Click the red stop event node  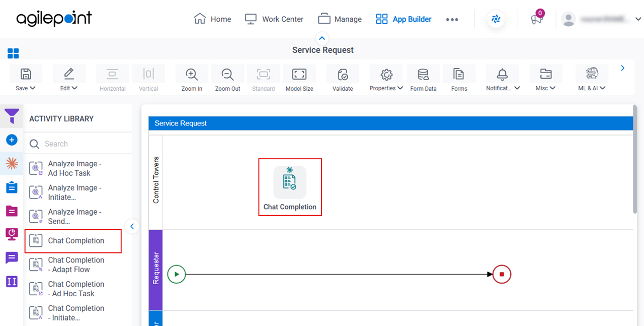502,274
